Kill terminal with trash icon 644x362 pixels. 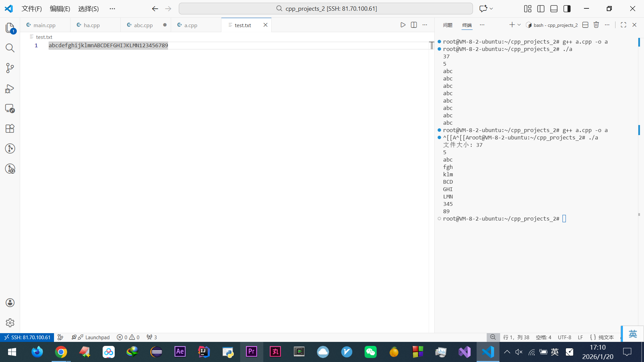click(x=596, y=25)
